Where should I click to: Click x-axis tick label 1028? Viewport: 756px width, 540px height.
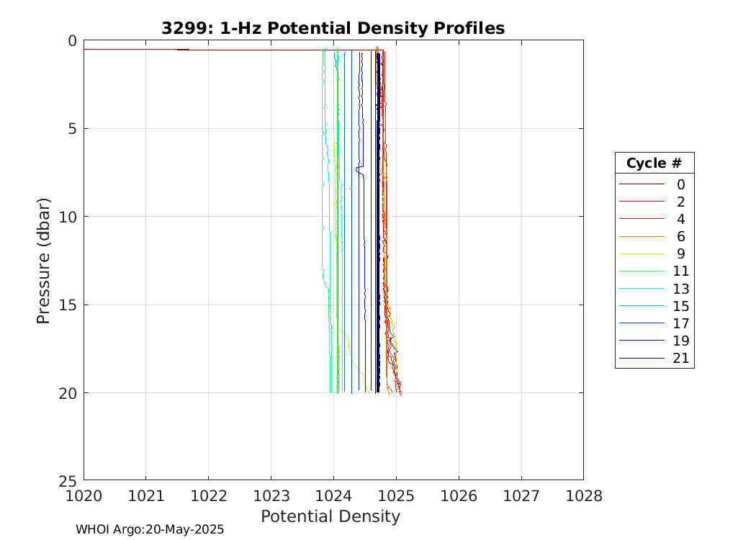pyautogui.click(x=584, y=495)
